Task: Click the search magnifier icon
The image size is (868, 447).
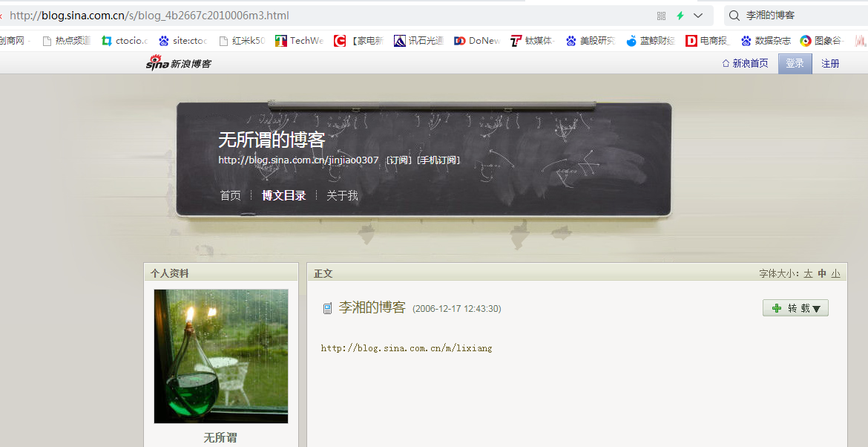Action: [x=734, y=16]
